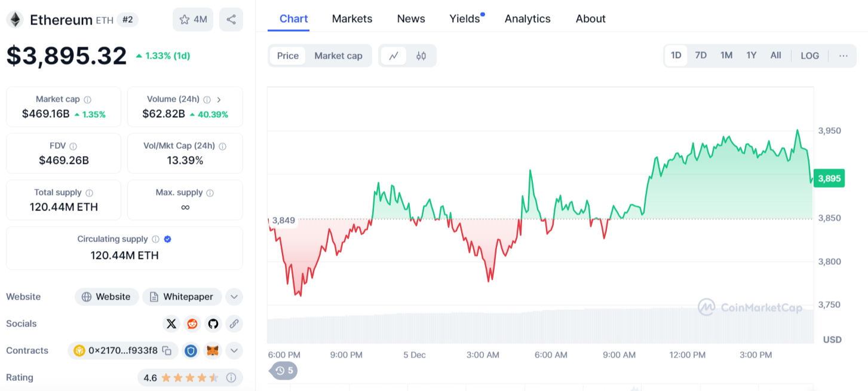Click FDV info icon
Image resolution: width=868 pixels, height=391 pixels.
73,146
